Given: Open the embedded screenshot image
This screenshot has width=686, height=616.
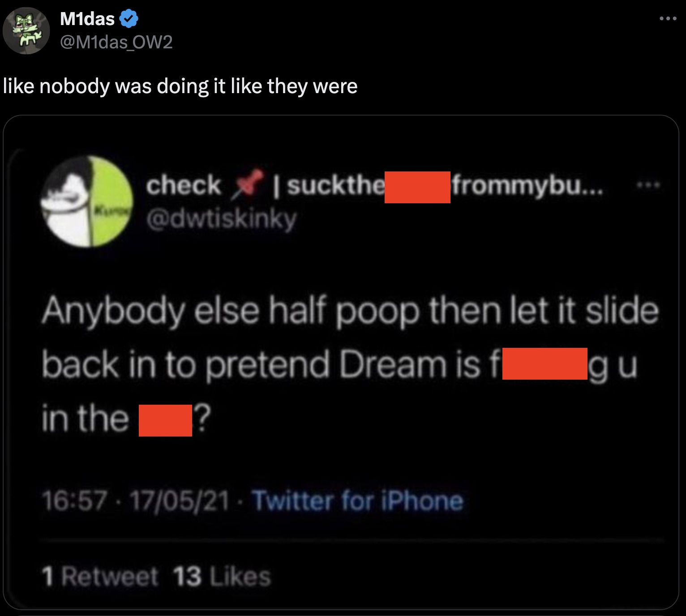Looking at the screenshot, I should point(341,363).
